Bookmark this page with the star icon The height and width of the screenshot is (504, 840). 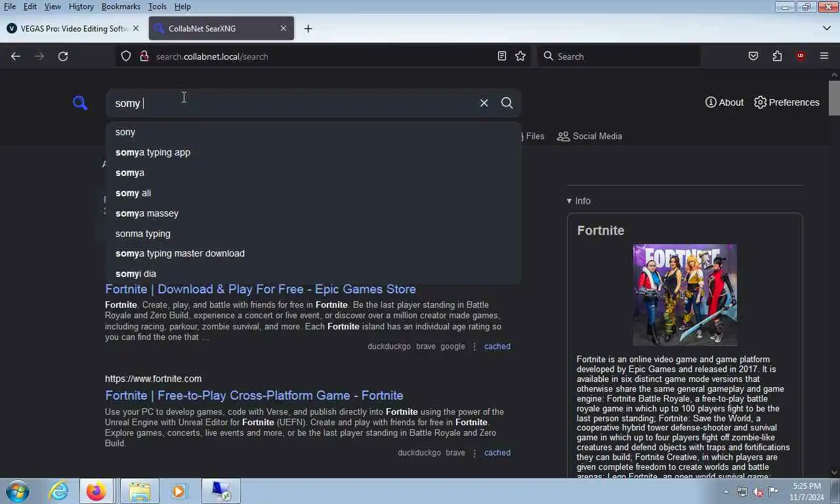click(520, 56)
